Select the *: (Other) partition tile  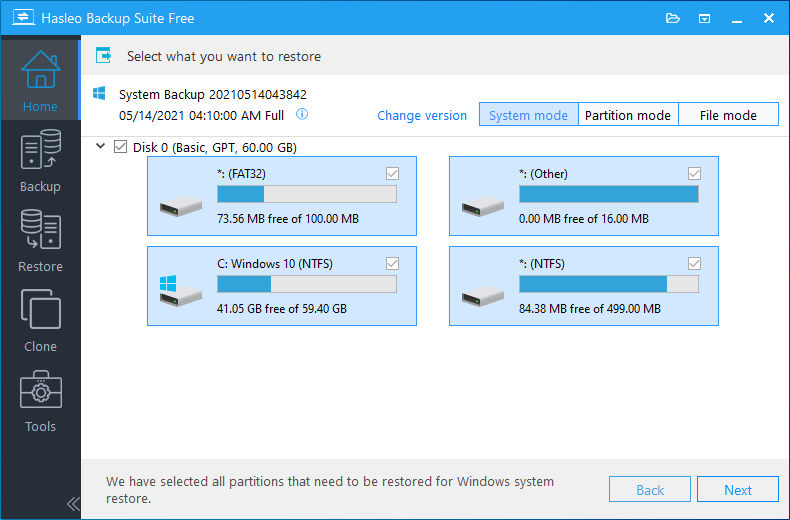(x=583, y=196)
